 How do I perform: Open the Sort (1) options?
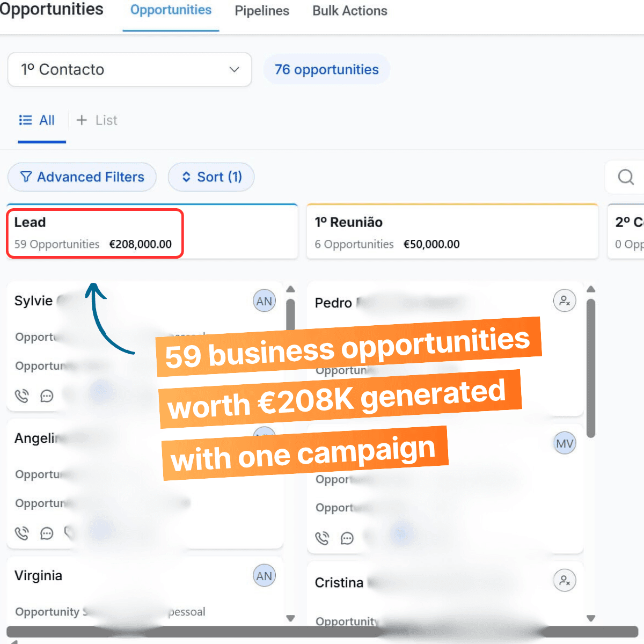(x=211, y=177)
